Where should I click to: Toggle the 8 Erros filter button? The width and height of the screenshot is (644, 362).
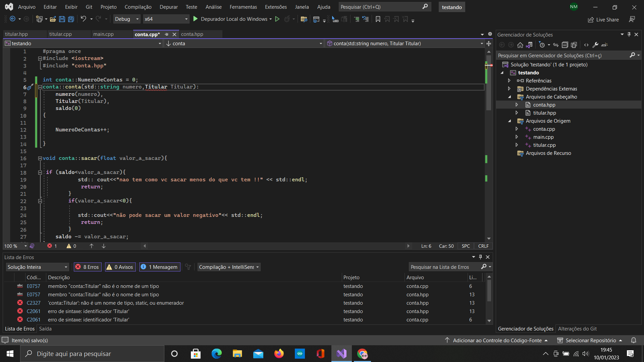click(88, 267)
